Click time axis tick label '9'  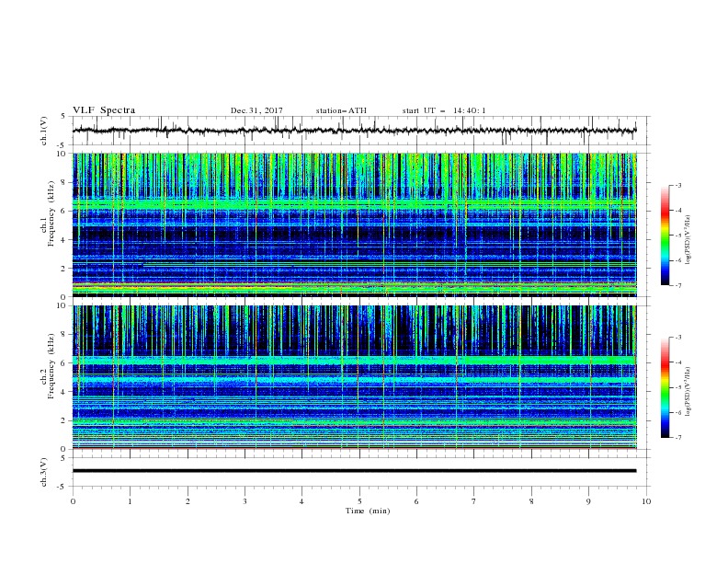coord(588,501)
